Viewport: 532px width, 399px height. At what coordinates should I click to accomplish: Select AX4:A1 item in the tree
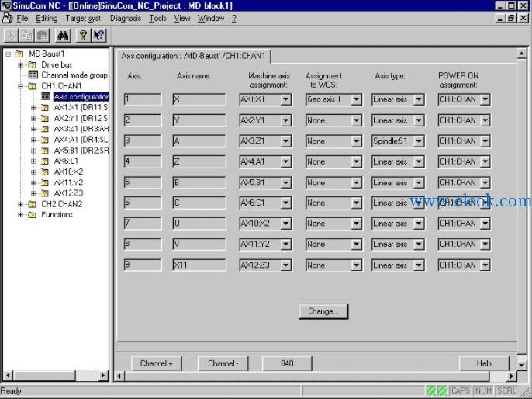[81, 140]
